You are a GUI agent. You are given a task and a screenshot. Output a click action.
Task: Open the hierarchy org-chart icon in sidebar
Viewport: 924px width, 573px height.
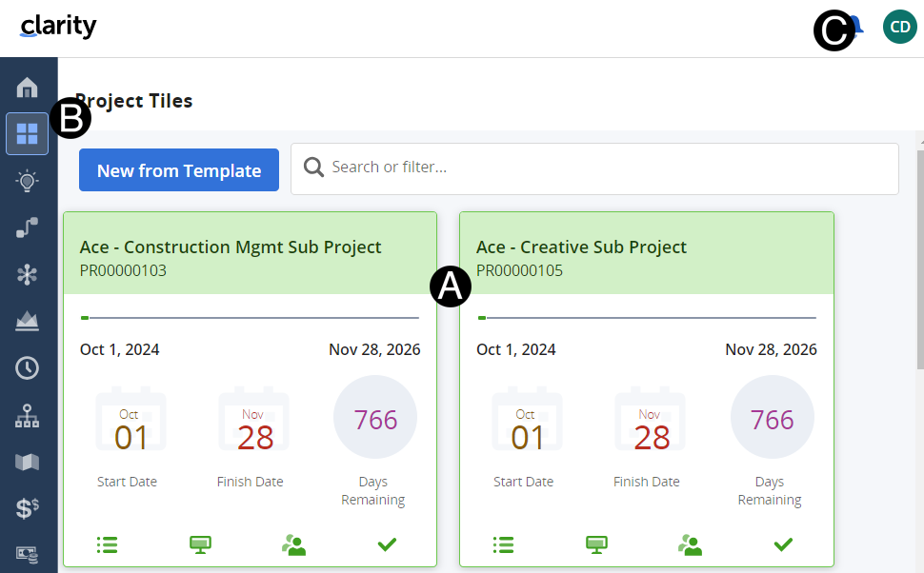point(28,415)
